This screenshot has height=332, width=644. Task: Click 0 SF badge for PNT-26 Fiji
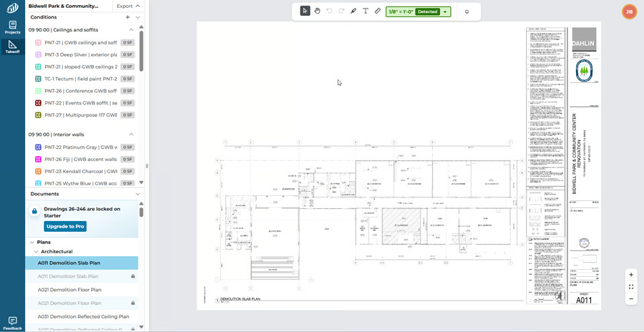coord(128,159)
